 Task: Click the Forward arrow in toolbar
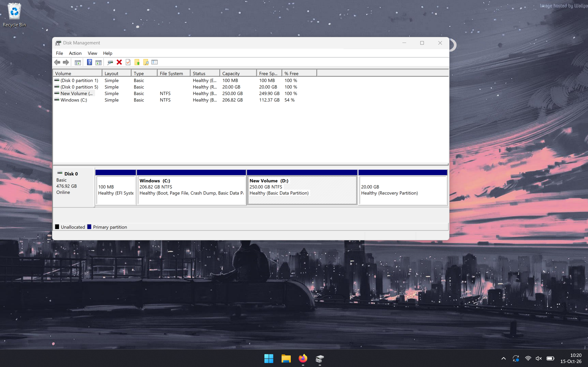coord(66,62)
